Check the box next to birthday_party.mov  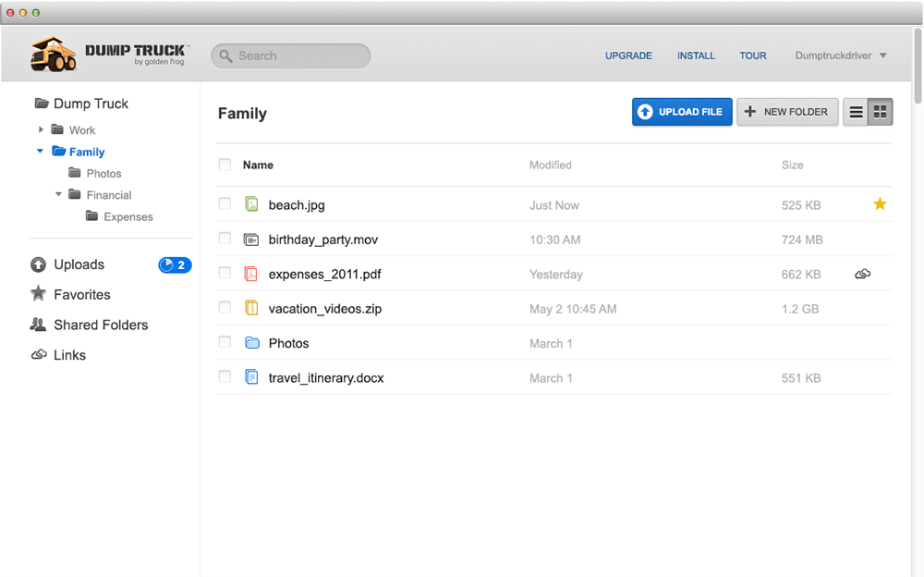pyautogui.click(x=225, y=239)
